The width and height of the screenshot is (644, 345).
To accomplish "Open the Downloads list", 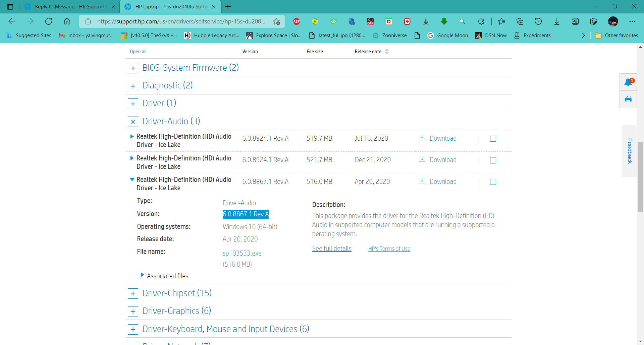I will coord(556,21).
